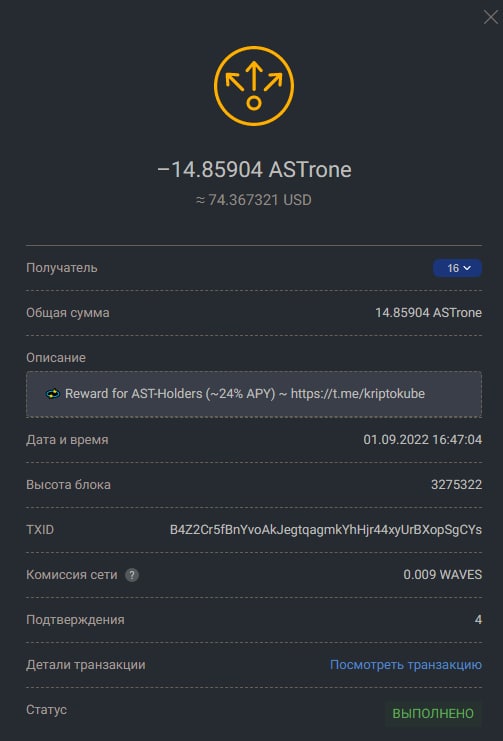The height and width of the screenshot is (741, 503).
Task: Click the description text box
Action: pos(254,394)
